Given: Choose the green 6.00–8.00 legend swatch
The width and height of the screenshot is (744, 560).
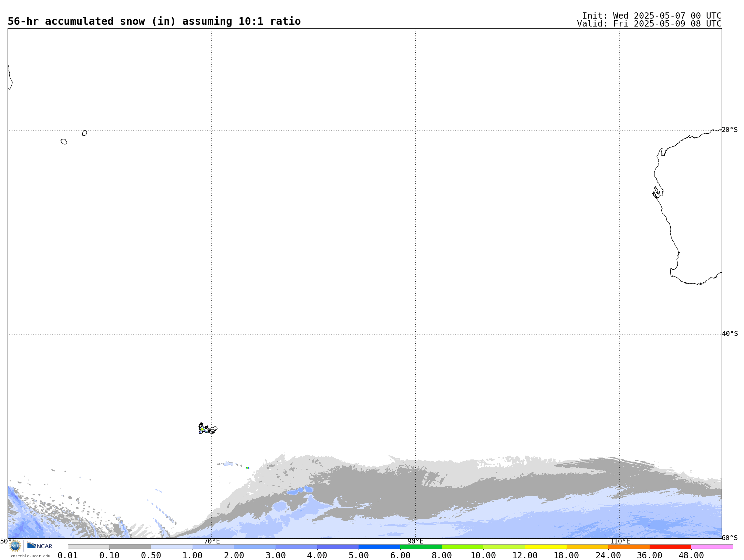Looking at the screenshot, I should coord(421,547).
